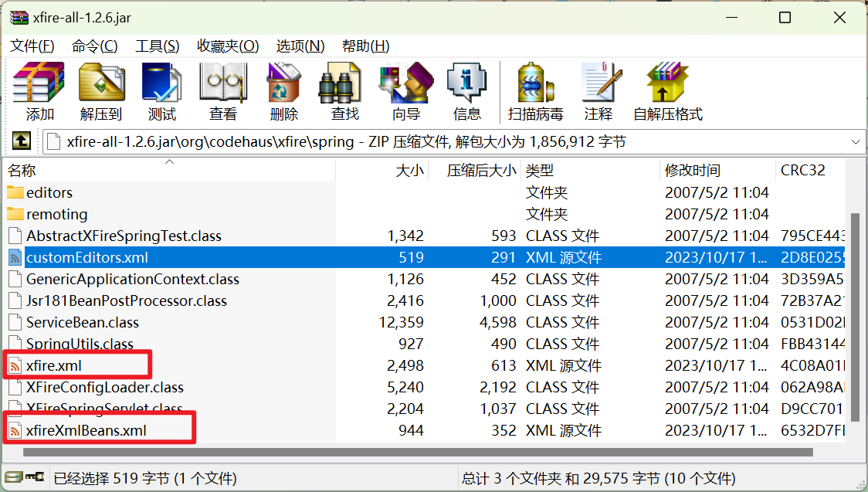Viewport: 868px width, 492px height.
Task: Click the 12,359 size value of ServiceBean.class
Action: (402, 322)
